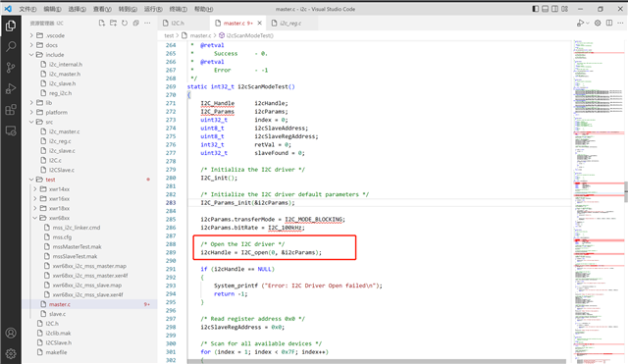Open the customize layout button
This screenshot has width=628, height=364.
(x=565, y=9)
